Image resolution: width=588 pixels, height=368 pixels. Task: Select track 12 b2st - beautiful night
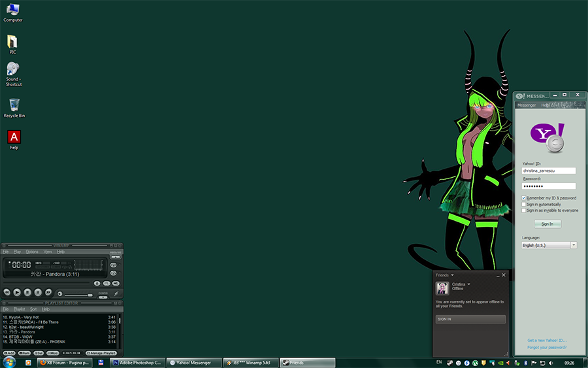tap(60, 327)
